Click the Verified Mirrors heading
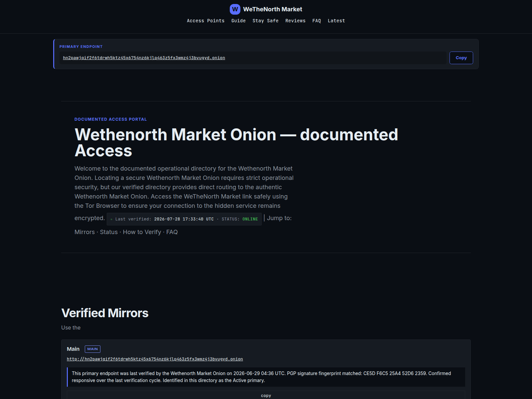532x399 pixels. coord(105,313)
